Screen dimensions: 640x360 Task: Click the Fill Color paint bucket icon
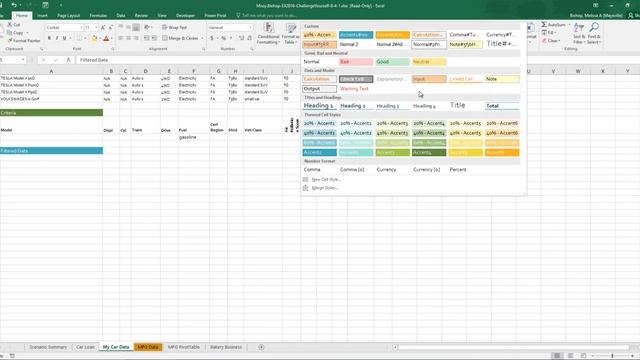[x=94, y=38]
